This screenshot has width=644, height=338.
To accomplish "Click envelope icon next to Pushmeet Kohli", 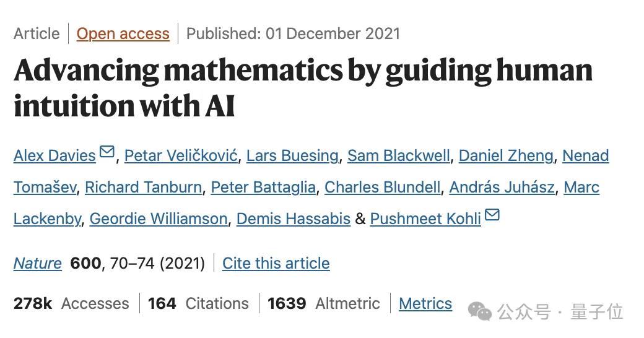I will [x=492, y=215].
